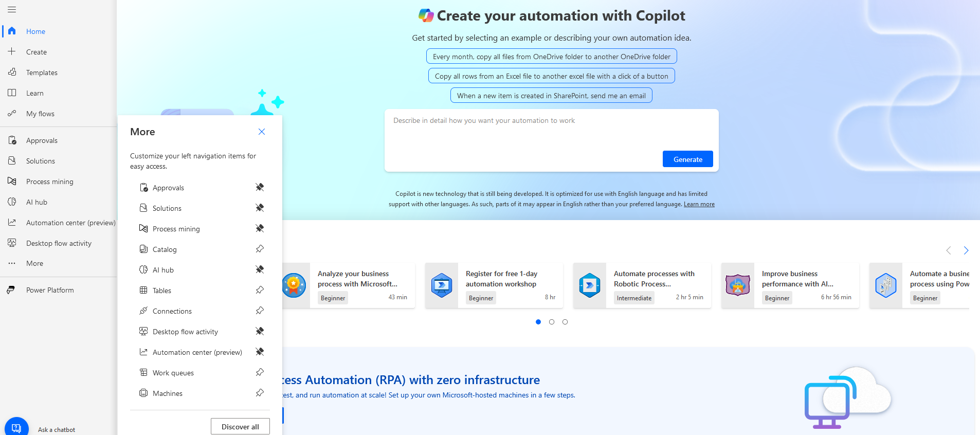The height and width of the screenshot is (435, 980).
Task: Click the Catalog icon in More panel
Action: [143, 249]
